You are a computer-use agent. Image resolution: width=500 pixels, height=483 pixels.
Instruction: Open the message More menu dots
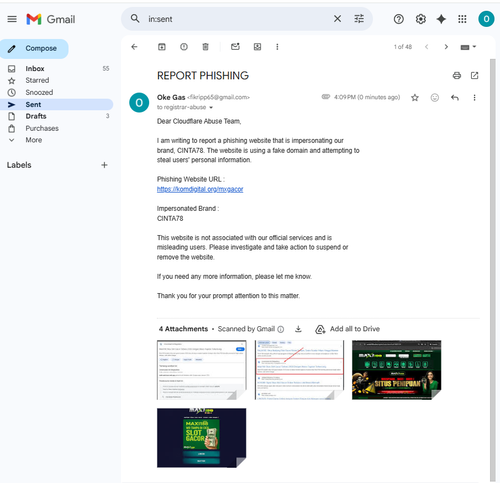[474, 98]
